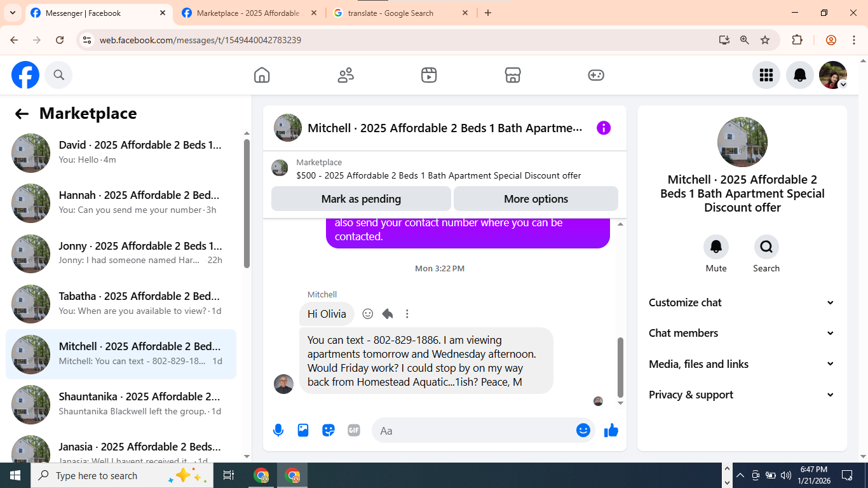Open the $500 Marketplace listing link

(x=438, y=175)
